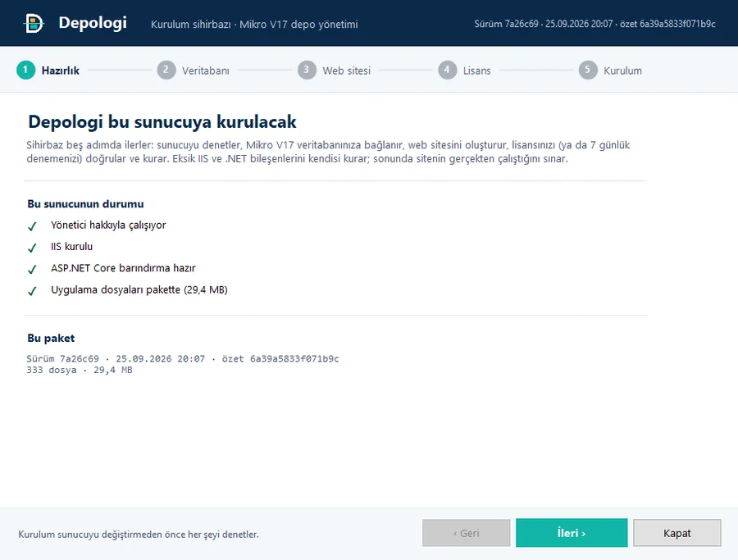The image size is (738, 560).
Task: Click the checkmark next to IIS kurulu
Action: [x=32, y=248]
